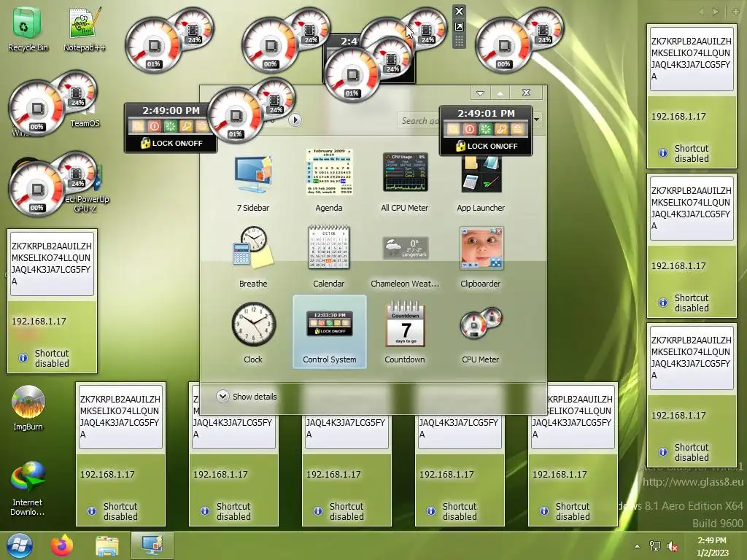Select the CPU Meter gadget in gallery
This screenshot has height=560, width=747.
pyautogui.click(x=481, y=332)
